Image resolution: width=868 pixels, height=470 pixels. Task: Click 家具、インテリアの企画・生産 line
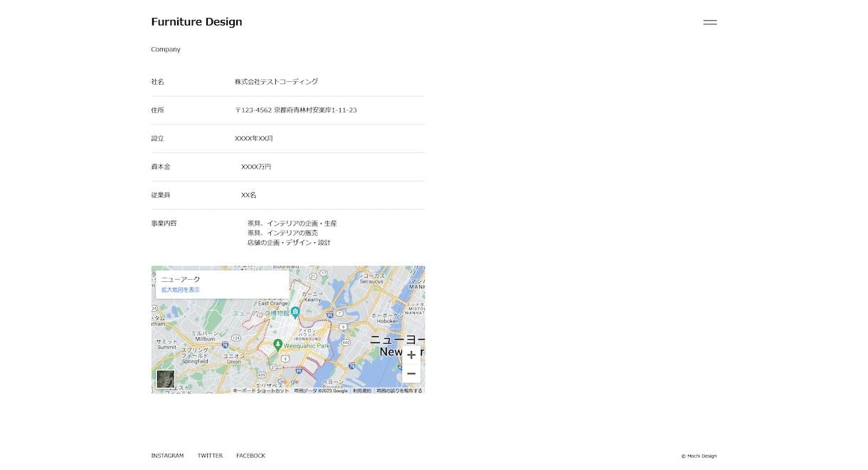(x=292, y=224)
